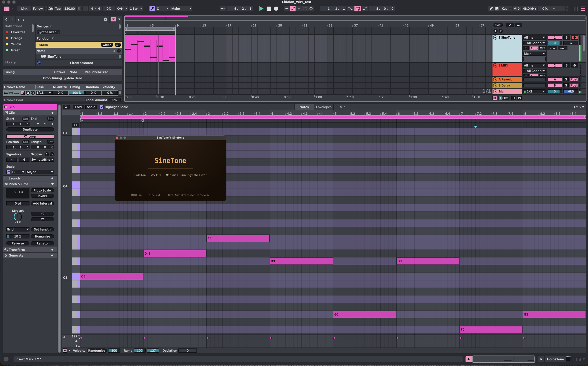588x366 pixels.
Task: Click the Re-enable Automation back arrow icon
Action: [x=299, y=9]
